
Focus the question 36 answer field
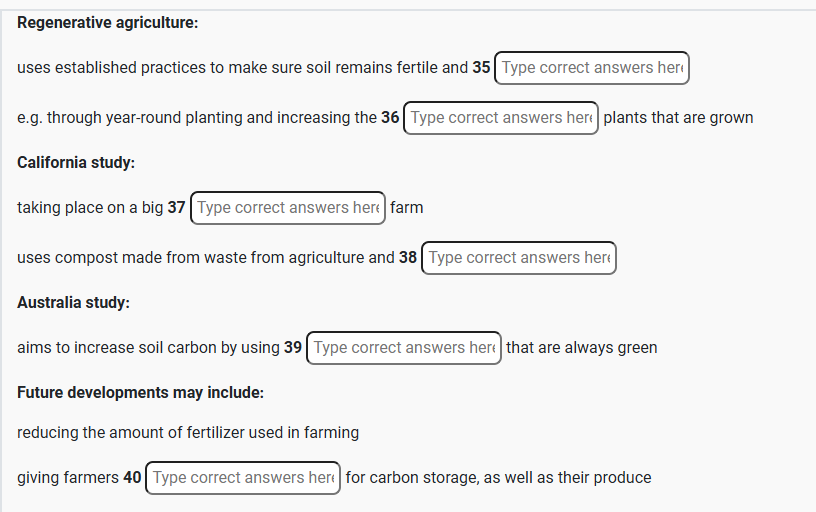point(501,118)
